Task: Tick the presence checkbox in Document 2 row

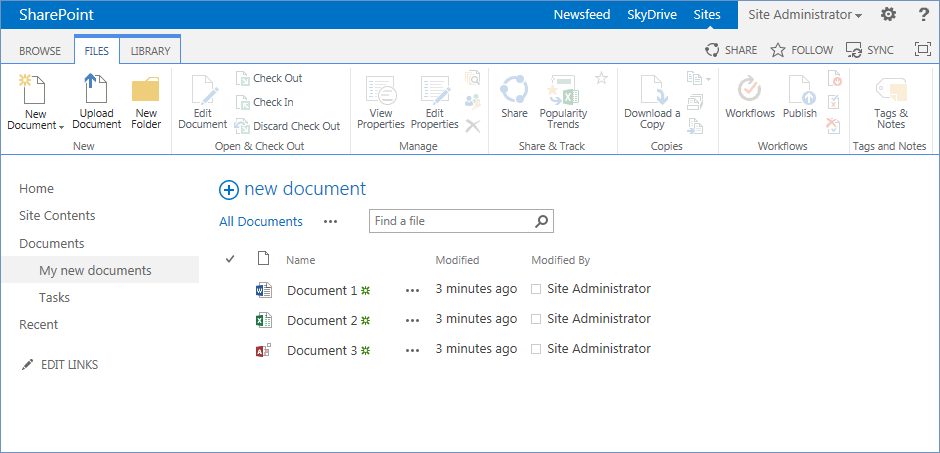Action: coord(536,319)
